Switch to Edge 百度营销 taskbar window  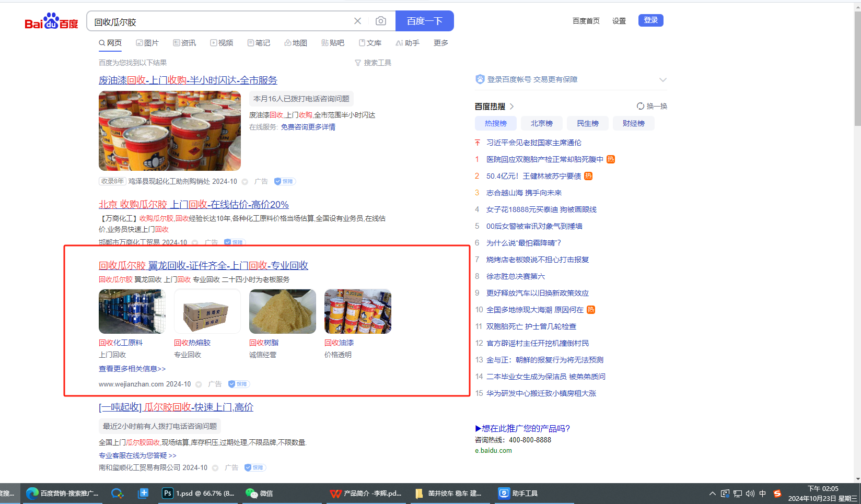62,493
